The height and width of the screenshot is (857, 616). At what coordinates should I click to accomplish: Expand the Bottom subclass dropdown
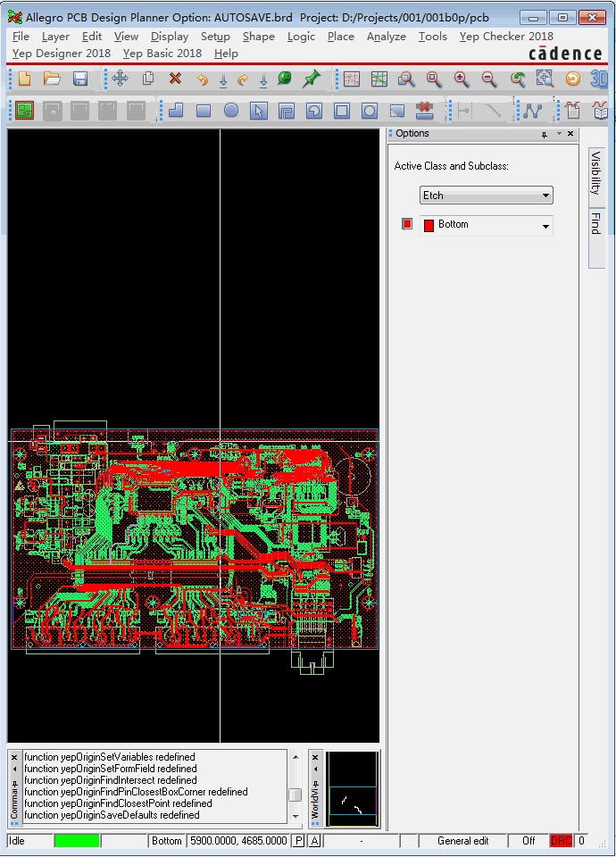(545, 226)
